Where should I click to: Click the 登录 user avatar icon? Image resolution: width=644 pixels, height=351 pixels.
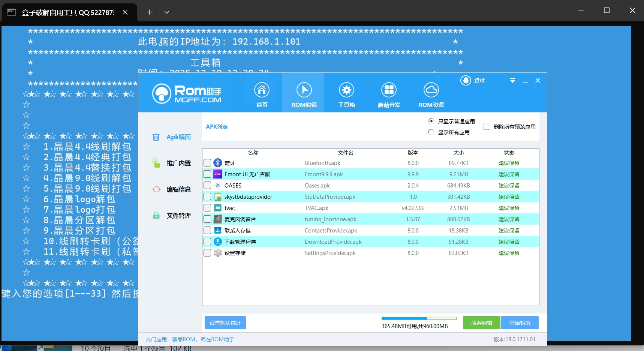[466, 80]
